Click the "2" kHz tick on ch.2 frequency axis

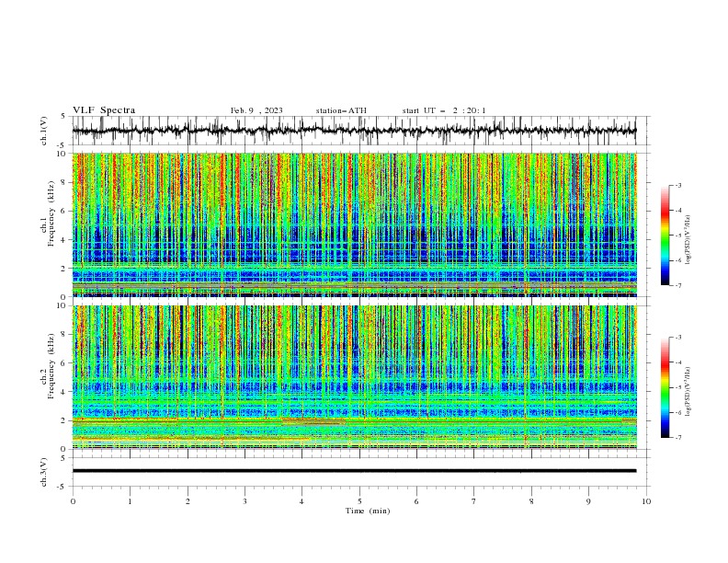click(63, 420)
